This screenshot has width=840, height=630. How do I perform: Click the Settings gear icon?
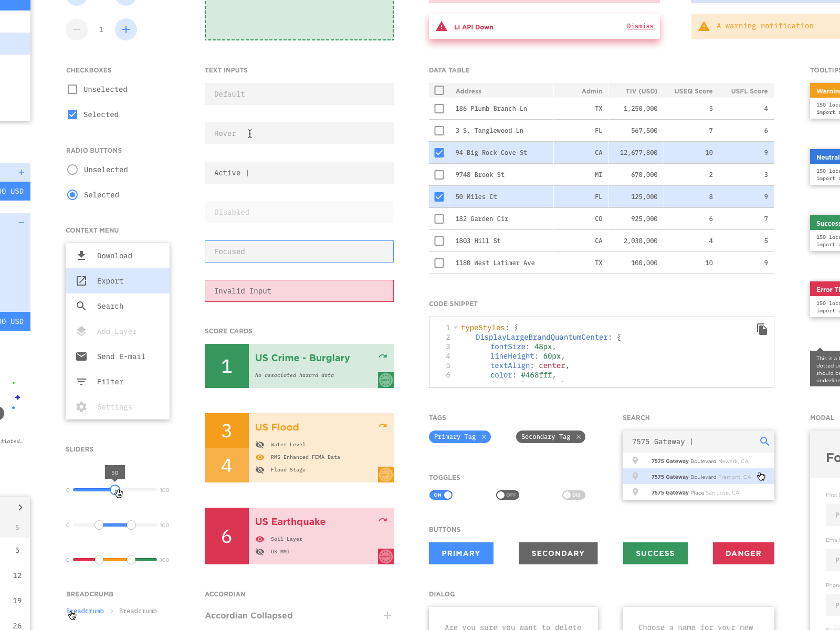pos(81,407)
